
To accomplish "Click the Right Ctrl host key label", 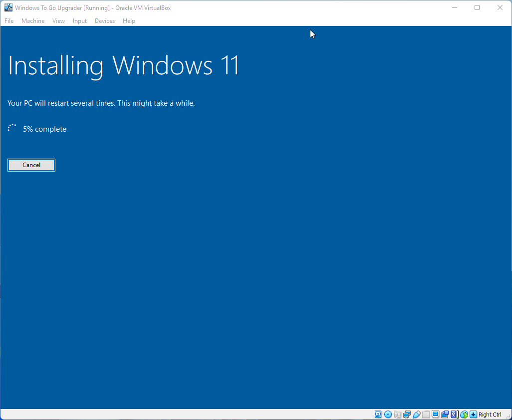I will (x=490, y=415).
